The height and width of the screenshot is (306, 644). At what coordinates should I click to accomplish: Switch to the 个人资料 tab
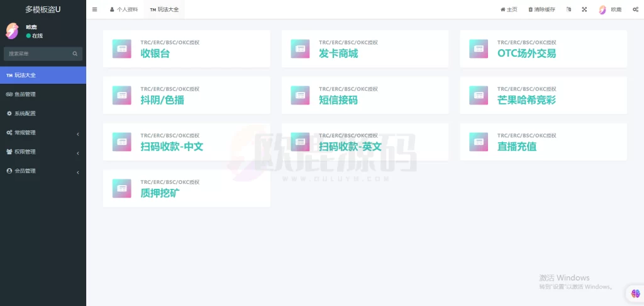click(x=124, y=9)
